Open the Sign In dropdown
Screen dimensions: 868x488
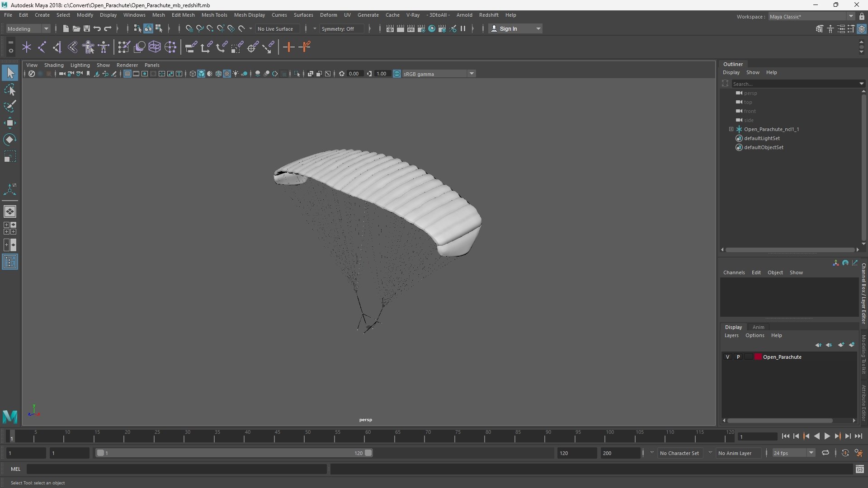tap(516, 28)
